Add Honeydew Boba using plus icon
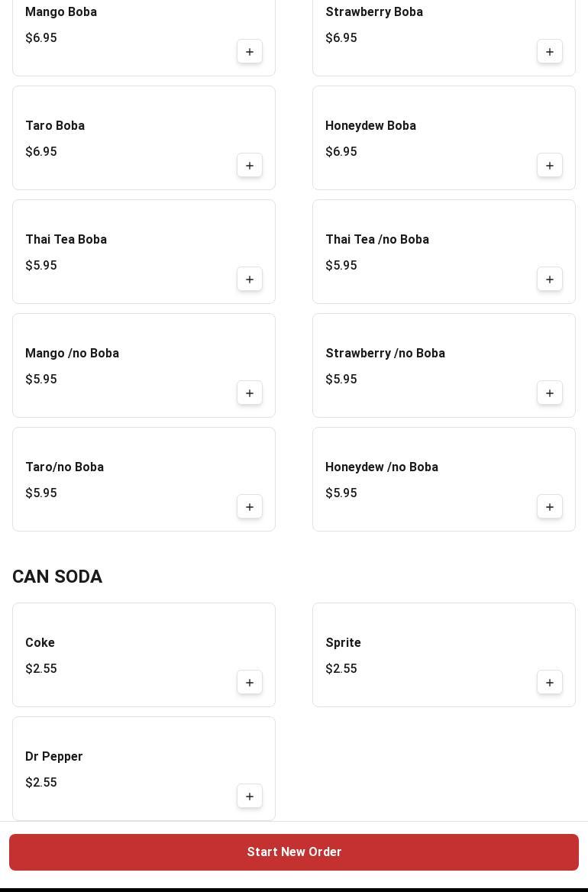The image size is (588, 892). [x=550, y=166]
